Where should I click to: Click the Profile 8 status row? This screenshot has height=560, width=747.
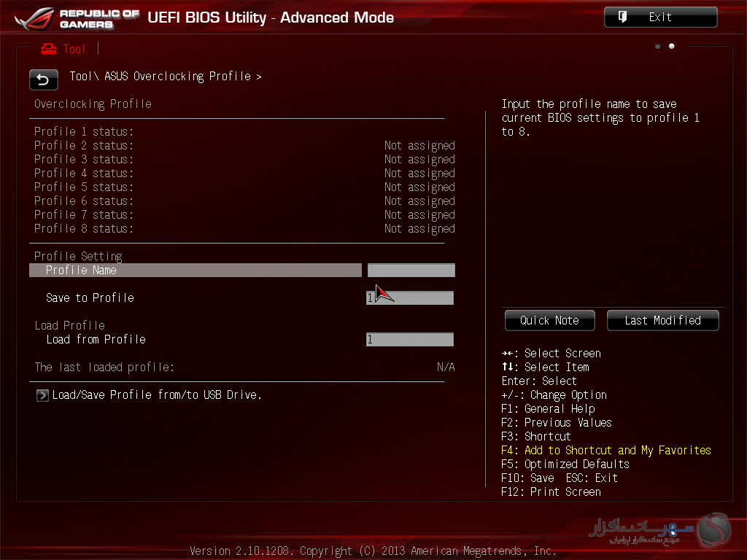244,229
